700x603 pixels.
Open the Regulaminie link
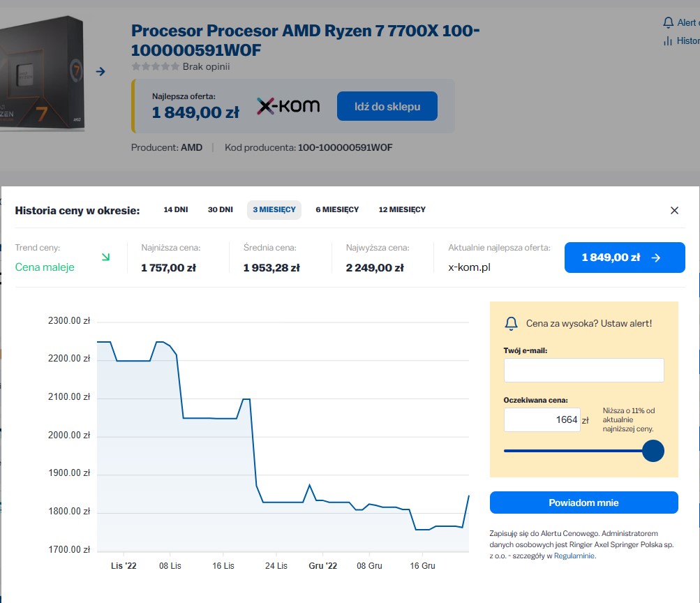pyautogui.click(x=574, y=556)
